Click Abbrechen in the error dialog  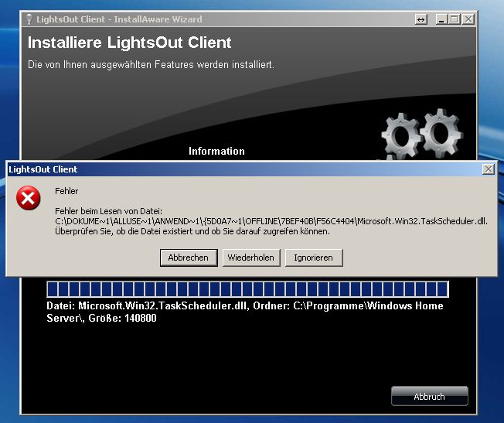tap(189, 258)
